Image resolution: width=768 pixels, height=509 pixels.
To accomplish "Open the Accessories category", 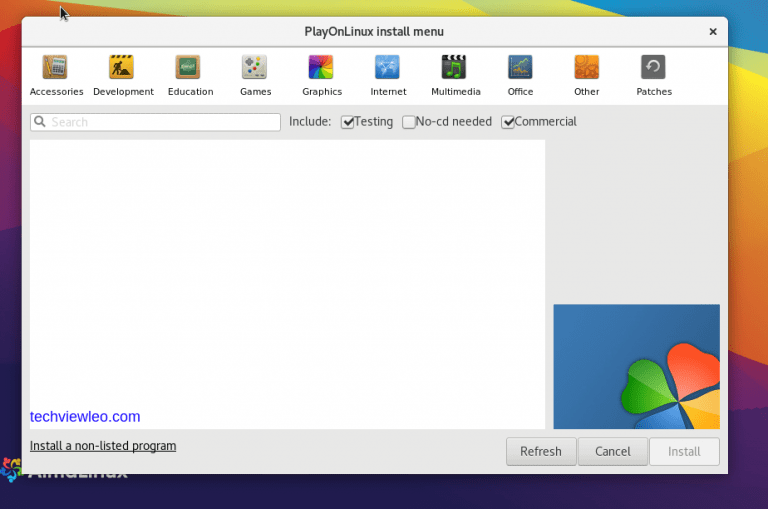I will coord(55,75).
